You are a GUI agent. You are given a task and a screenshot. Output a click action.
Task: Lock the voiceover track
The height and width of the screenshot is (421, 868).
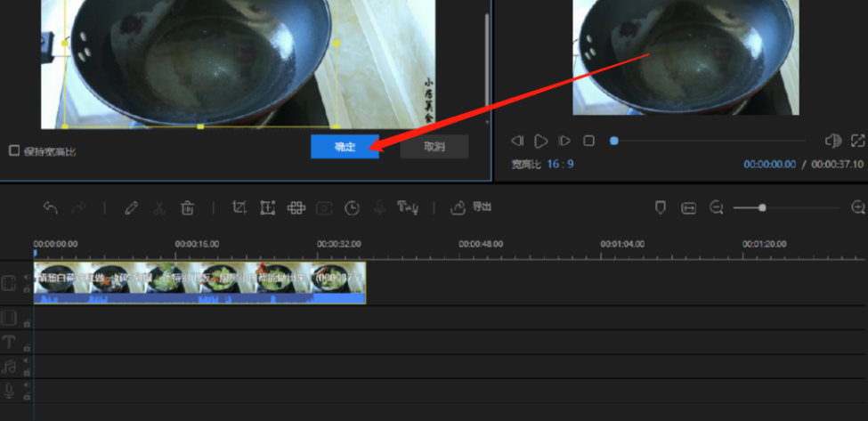click(26, 396)
